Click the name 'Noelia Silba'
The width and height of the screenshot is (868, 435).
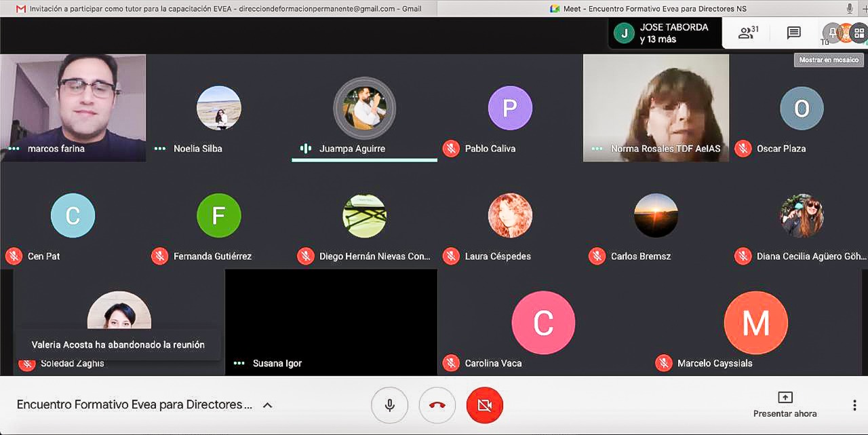pyautogui.click(x=198, y=149)
